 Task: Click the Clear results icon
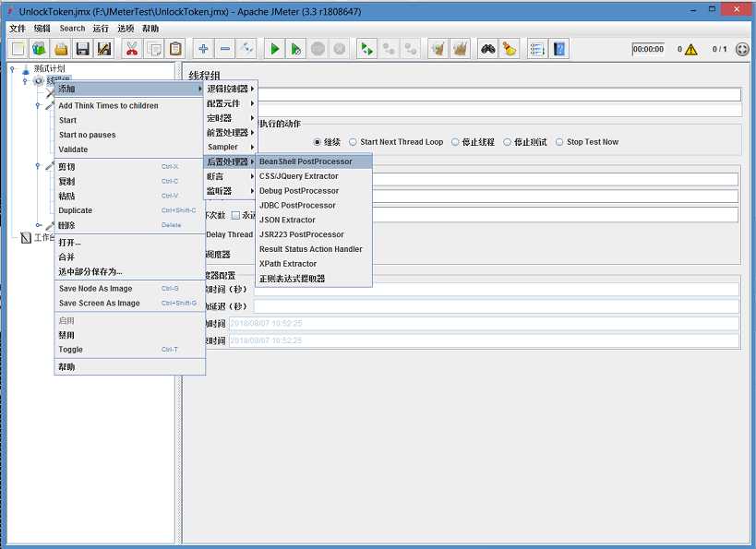tap(438, 49)
